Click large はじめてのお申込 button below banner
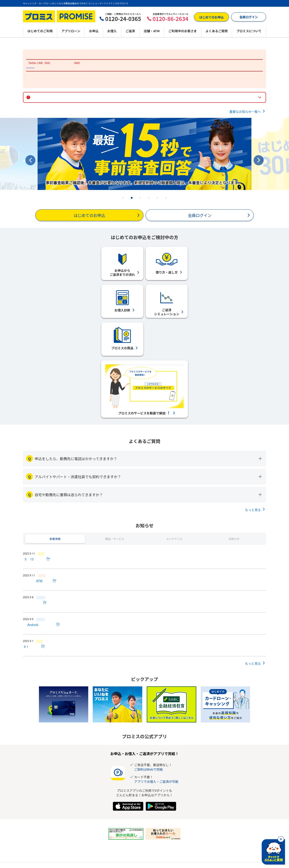Image resolution: width=289 pixels, height=868 pixels. [x=89, y=215]
